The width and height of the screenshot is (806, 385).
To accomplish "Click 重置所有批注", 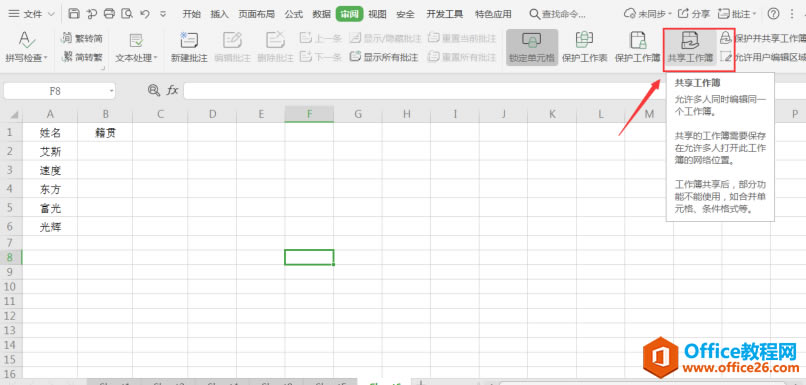I will pos(462,57).
